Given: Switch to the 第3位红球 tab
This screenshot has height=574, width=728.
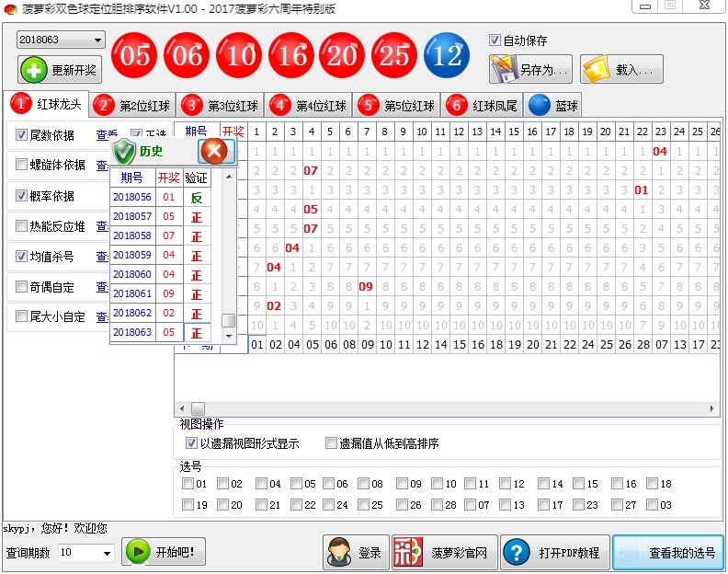Looking at the screenshot, I should coord(222,105).
